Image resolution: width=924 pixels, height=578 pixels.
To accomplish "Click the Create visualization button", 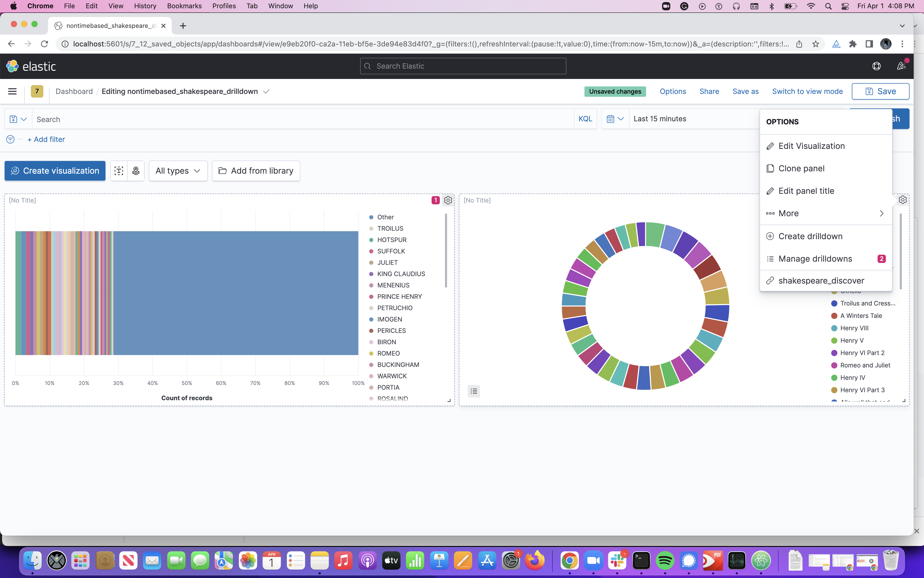I will click(x=55, y=171).
